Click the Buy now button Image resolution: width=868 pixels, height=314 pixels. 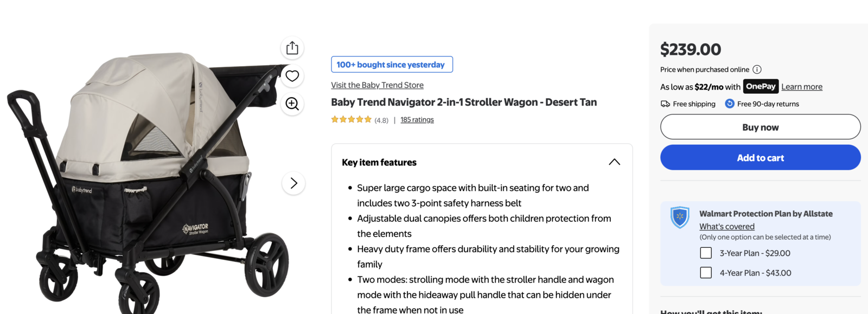coord(760,127)
